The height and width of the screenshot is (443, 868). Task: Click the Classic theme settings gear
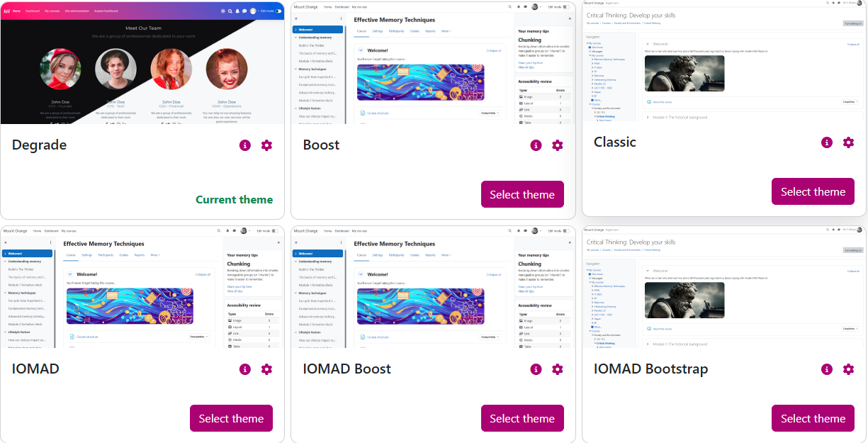pyautogui.click(x=848, y=142)
